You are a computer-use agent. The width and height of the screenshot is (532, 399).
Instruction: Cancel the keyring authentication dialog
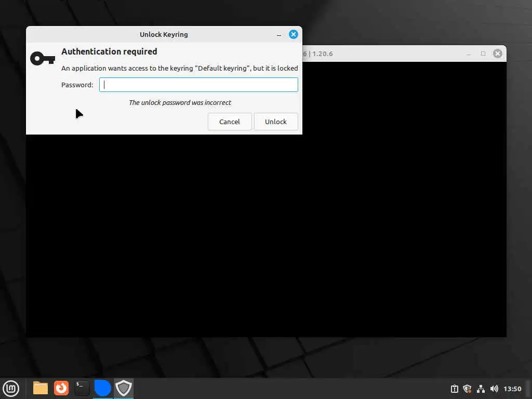click(x=230, y=122)
